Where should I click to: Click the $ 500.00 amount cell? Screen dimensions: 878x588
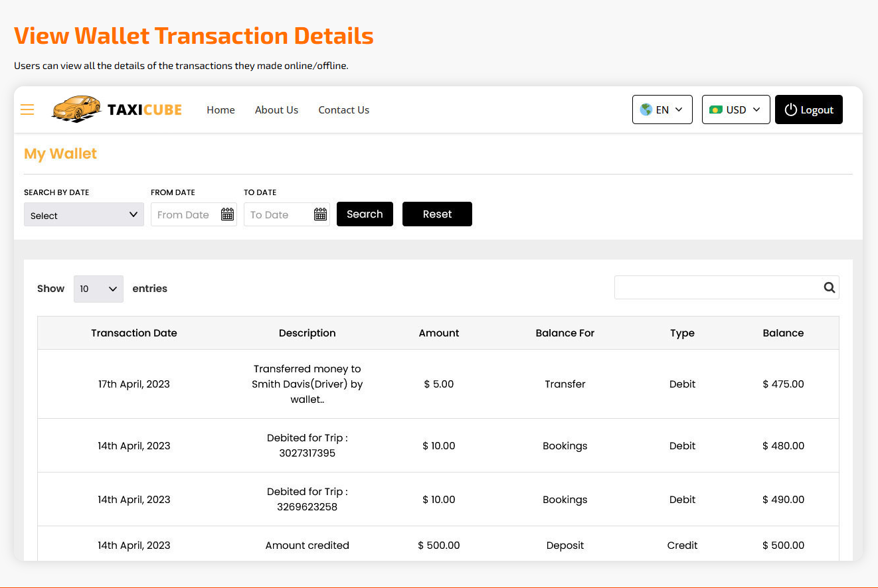(439, 546)
